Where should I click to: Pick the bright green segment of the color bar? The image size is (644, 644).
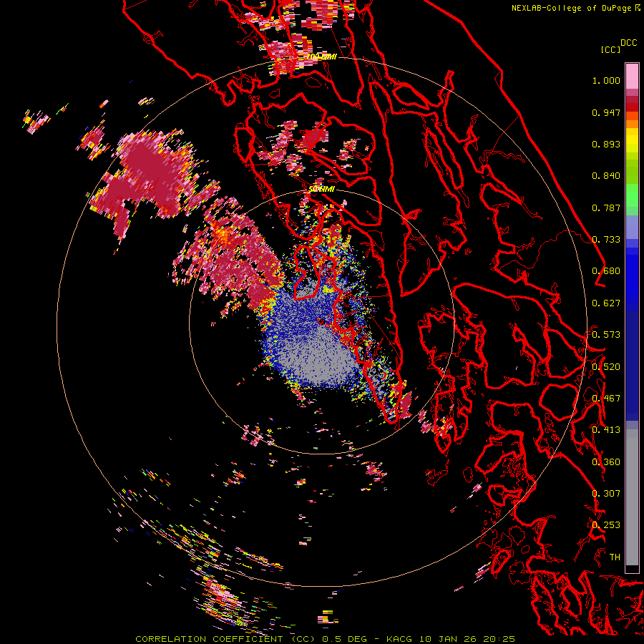pyautogui.click(x=632, y=195)
